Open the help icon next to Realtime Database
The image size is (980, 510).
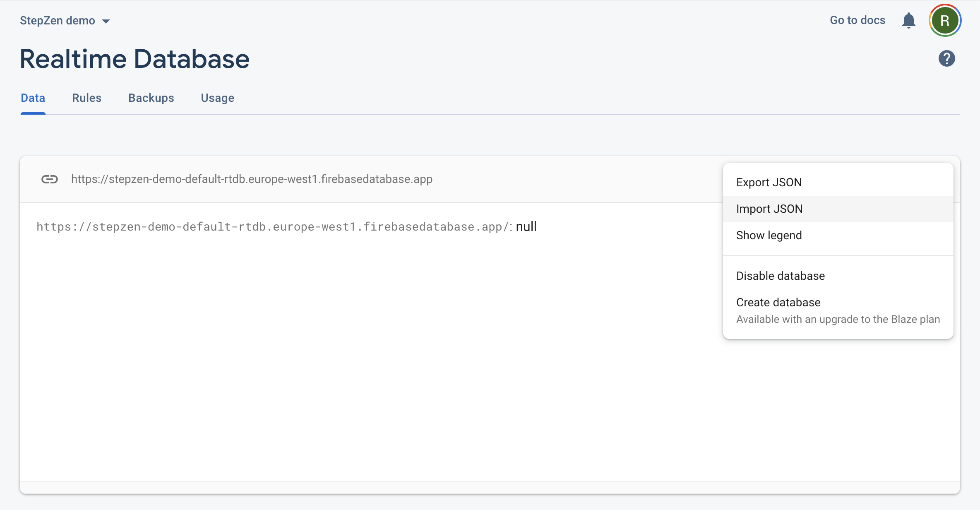click(x=947, y=58)
